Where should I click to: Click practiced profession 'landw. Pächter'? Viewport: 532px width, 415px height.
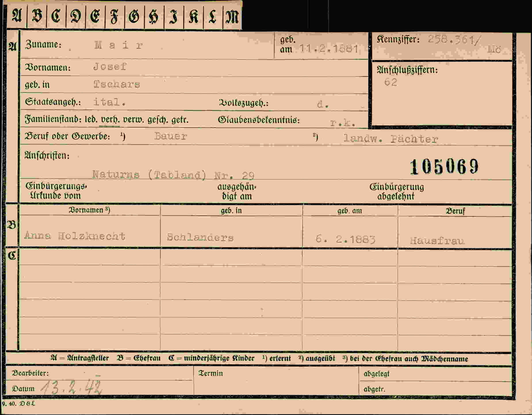click(x=390, y=139)
